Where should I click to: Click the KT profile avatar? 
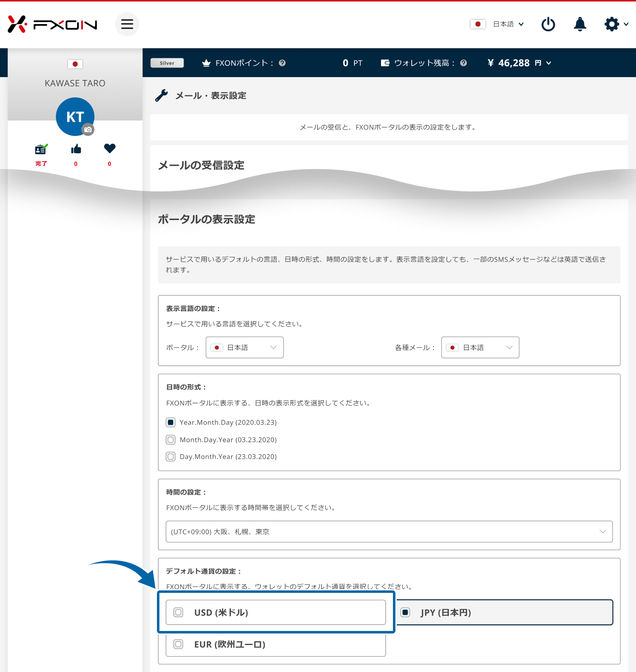[75, 117]
